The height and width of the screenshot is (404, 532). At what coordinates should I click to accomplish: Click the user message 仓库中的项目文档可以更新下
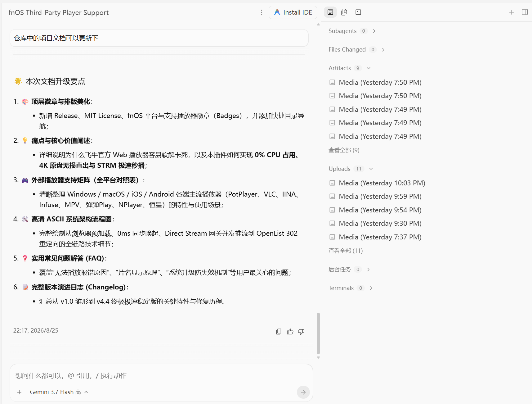coord(159,38)
